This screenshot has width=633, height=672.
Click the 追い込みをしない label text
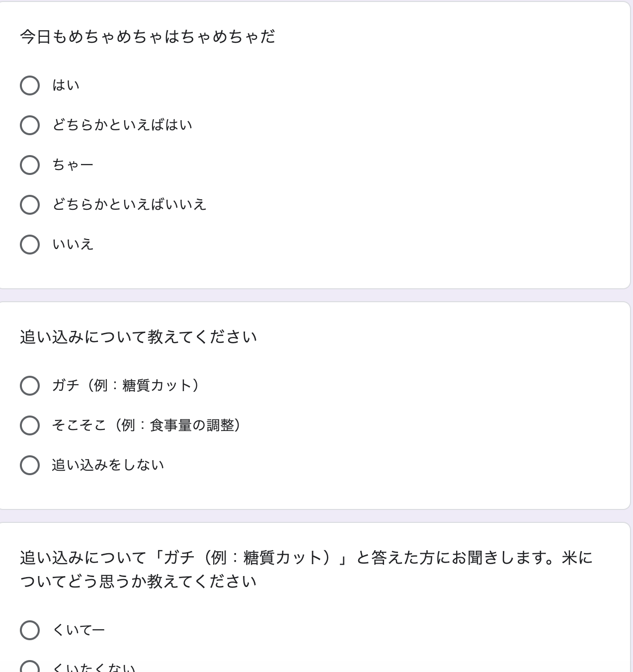[x=108, y=465]
